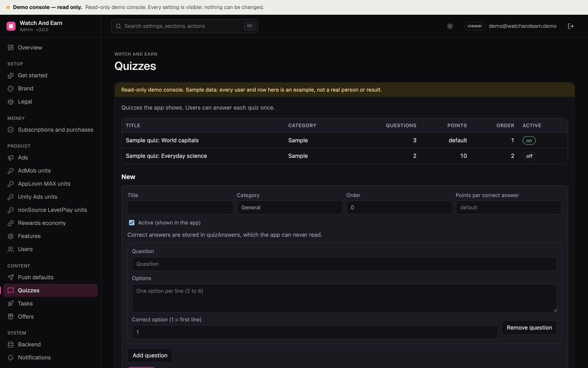The image size is (588, 368).
Task: Click the Add question button
Action: (x=150, y=355)
